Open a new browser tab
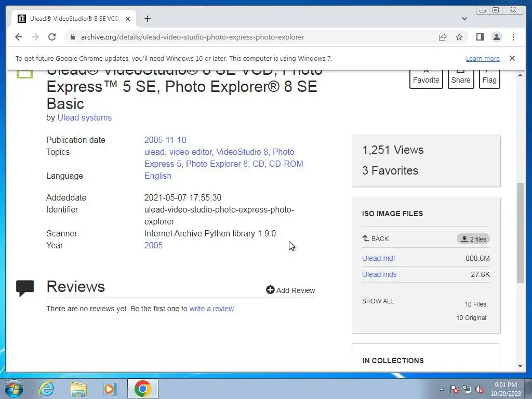The height and width of the screenshot is (399, 532). 147,19
